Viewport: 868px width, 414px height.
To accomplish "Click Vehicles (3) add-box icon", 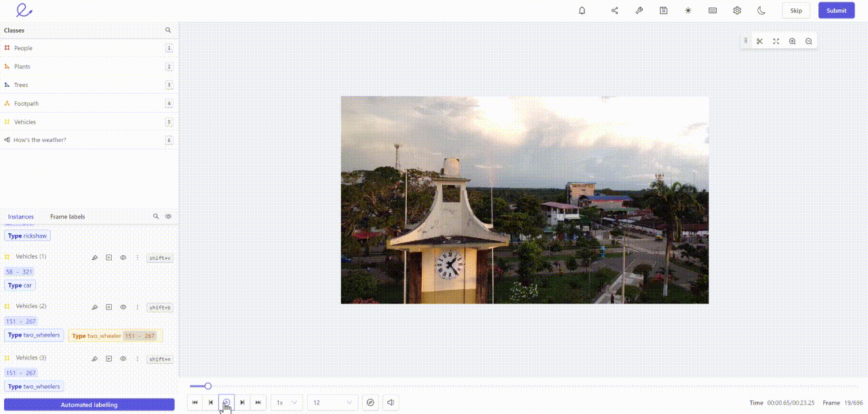I will [x=108, y=358].
